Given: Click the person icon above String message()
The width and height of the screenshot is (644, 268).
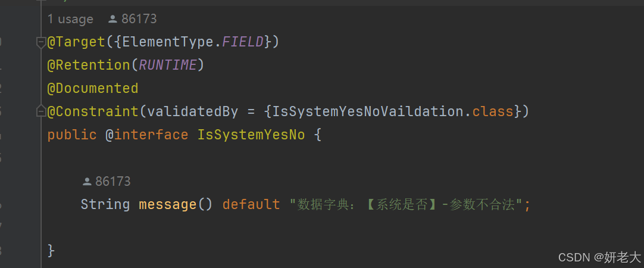Looking at the screenshot, I should click(x=87, y=181).
